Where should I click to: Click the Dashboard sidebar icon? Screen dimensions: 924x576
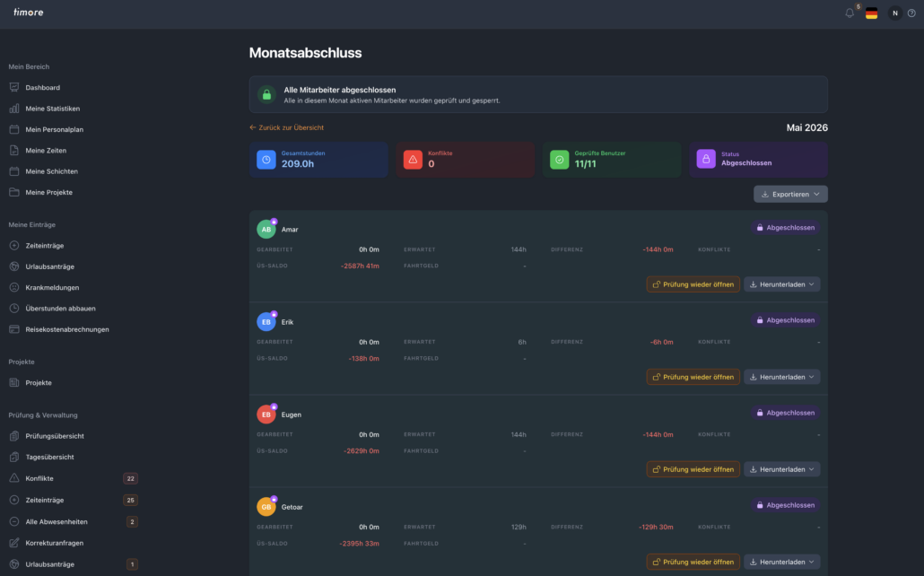coord(14,87)
